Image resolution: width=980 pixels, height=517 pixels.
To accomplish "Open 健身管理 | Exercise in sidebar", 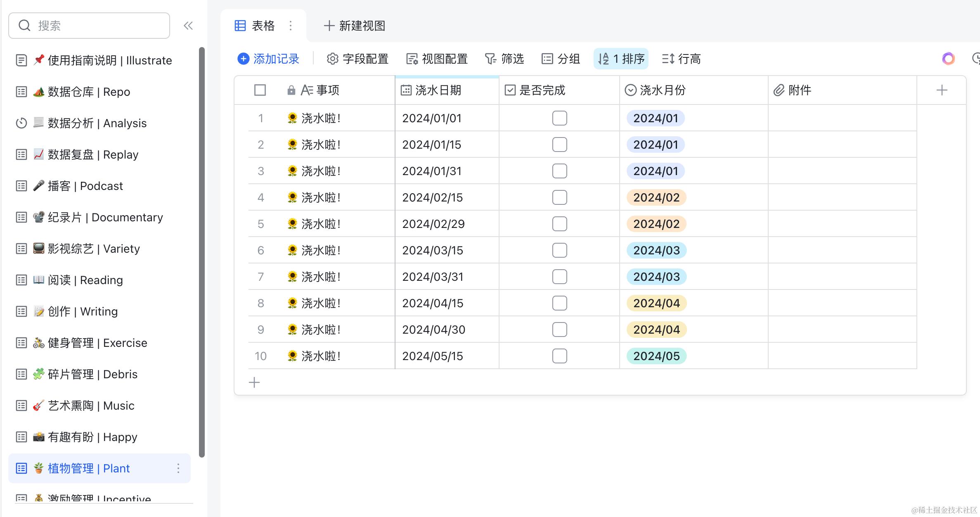I will pos(97,343).
